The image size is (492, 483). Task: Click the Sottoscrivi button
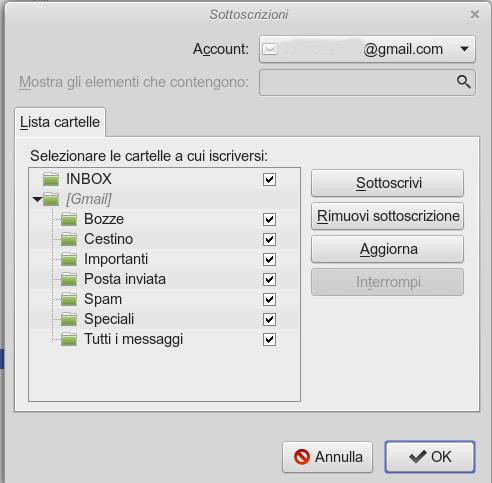(387, 183)
